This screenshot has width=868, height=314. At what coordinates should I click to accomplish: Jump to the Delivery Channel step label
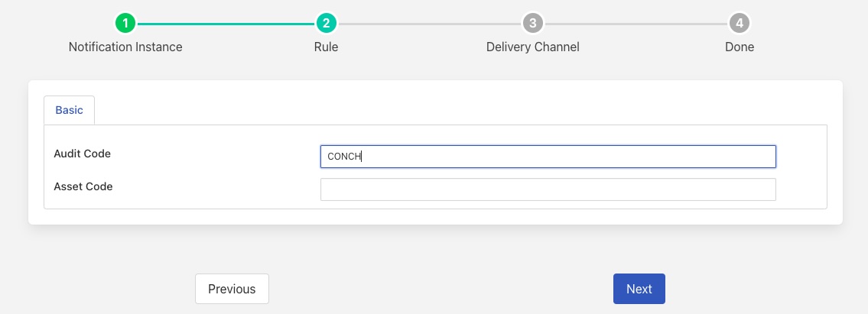pyautogui.click(x=532, y=47)
